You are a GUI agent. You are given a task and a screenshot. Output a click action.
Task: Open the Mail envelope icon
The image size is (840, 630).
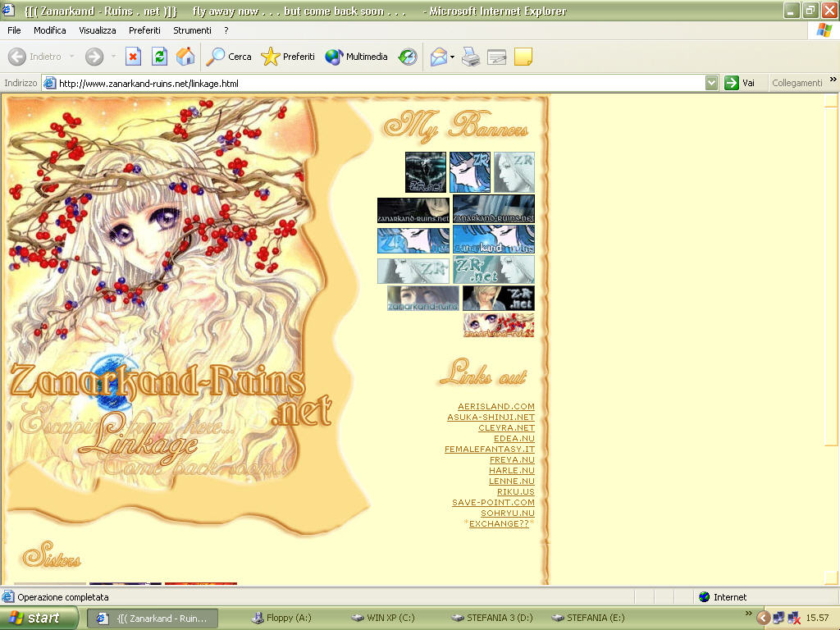click(x=438, y=57)
